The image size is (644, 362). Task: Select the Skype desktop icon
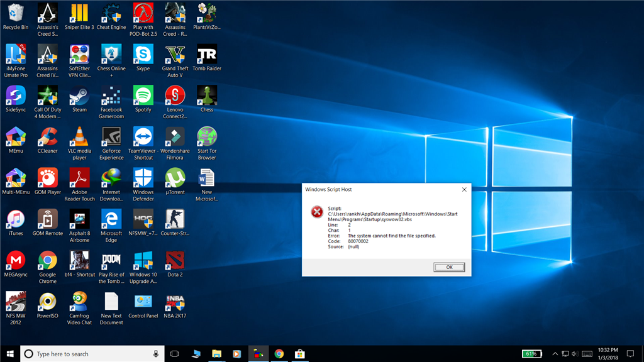[x=143, y=58]
